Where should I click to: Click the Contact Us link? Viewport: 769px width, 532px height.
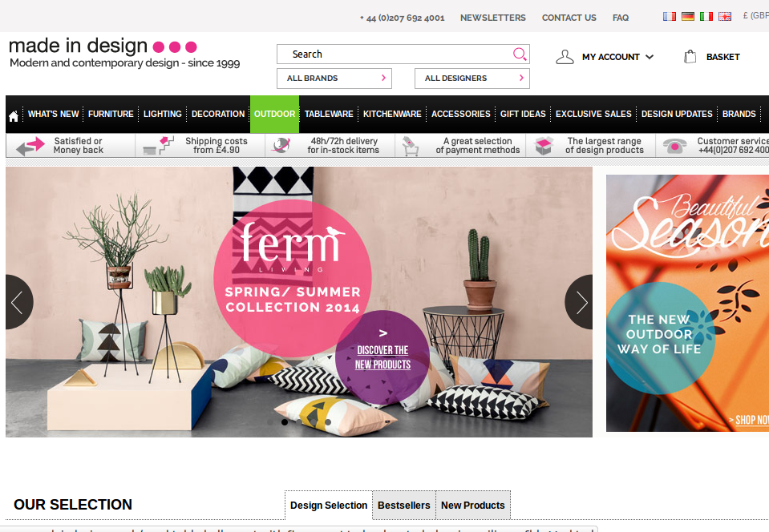click(x=569, y=18)
